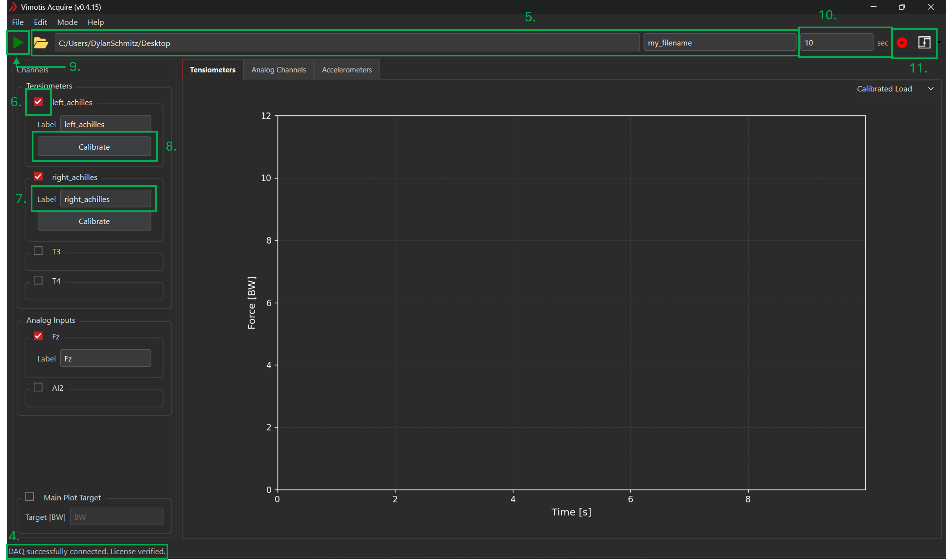Click the Vimotis Acquire logo in the title bar
The image size is (946, 560).
(x=13, y=7)
